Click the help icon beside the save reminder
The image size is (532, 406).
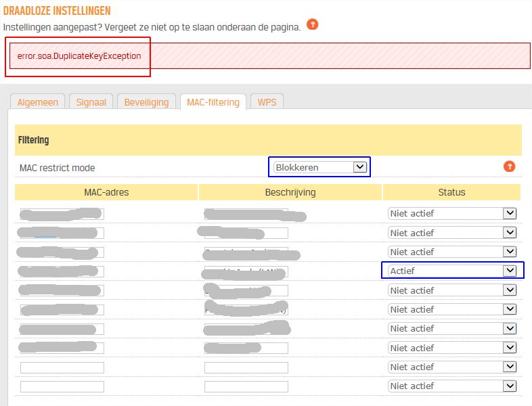click(312, 24)
